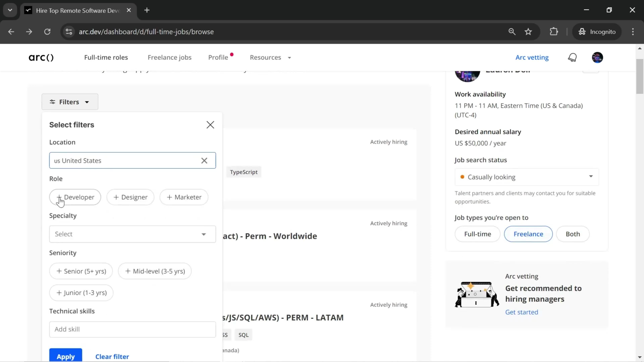Toggle Mid-level (3-5 yrs) seniority filter
Image resolution: width=644 pixels, height=362 pixels.
click(155, 271)
